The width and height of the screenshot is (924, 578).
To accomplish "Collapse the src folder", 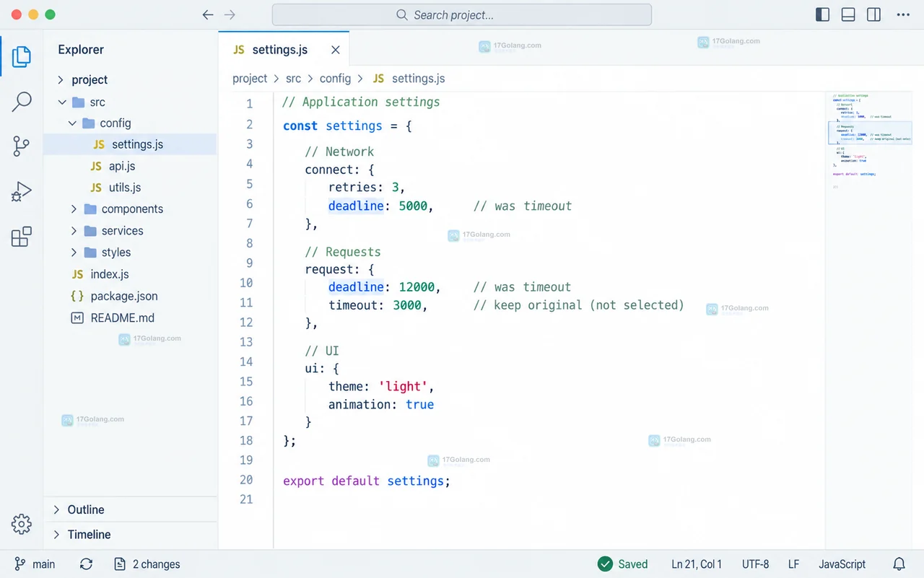I will point(62,102).
